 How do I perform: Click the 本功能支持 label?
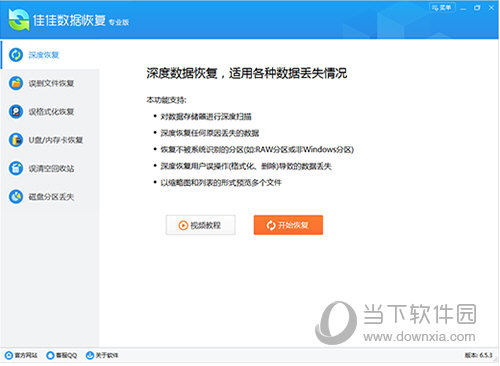(x=166, y=100)
